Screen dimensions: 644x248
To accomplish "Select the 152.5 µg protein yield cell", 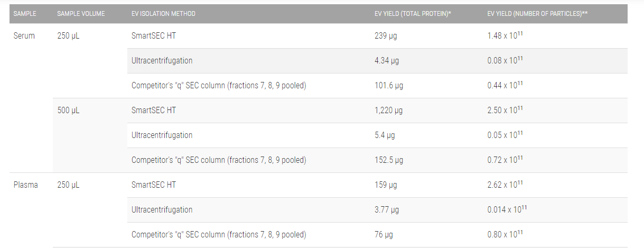I will 388,160.
